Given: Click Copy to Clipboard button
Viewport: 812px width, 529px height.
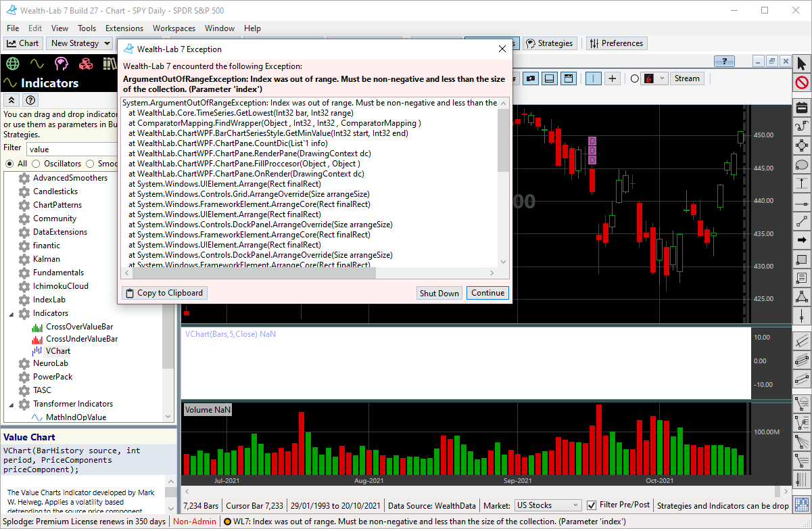Looking at the screenshot, I should click(164, 293).
